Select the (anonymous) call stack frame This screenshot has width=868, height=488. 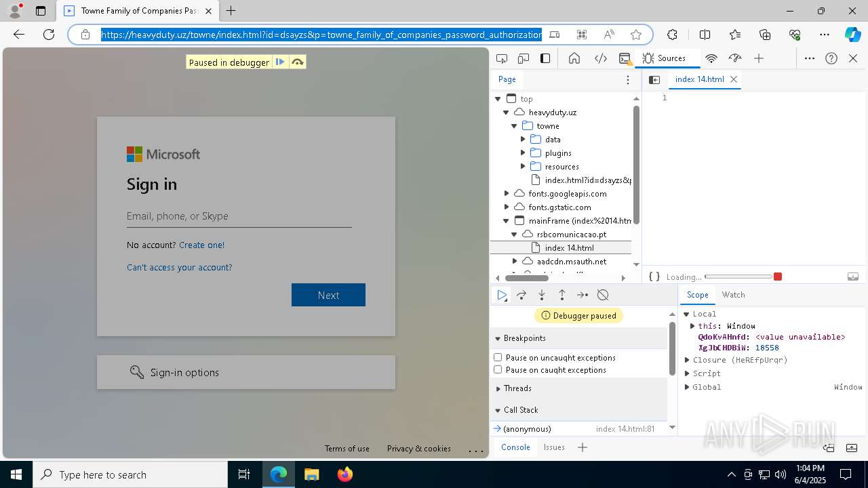(x=578, y=429)
